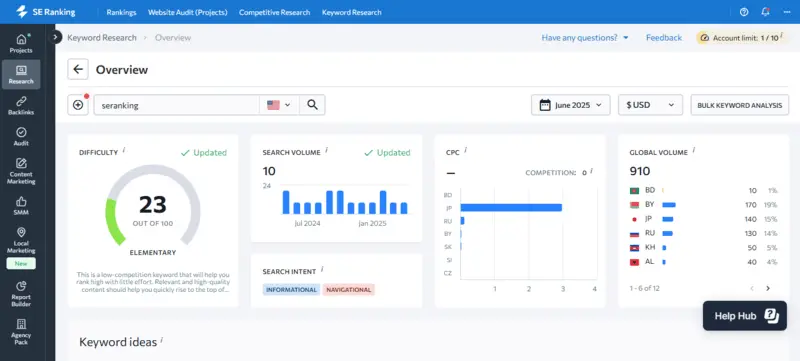The height and width of the screenshot is (361, 800).
Task: Click the seranking keyword input field
Action: click(x=177, y=105)
